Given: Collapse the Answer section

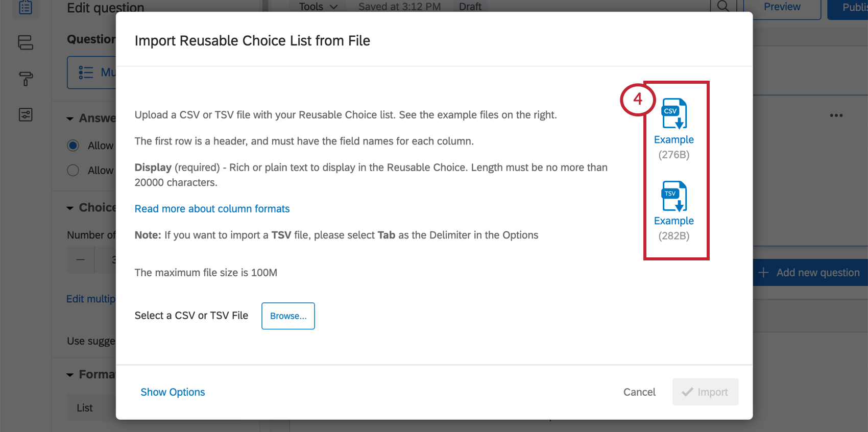Looking at the screenshot, I should (70, 118).
